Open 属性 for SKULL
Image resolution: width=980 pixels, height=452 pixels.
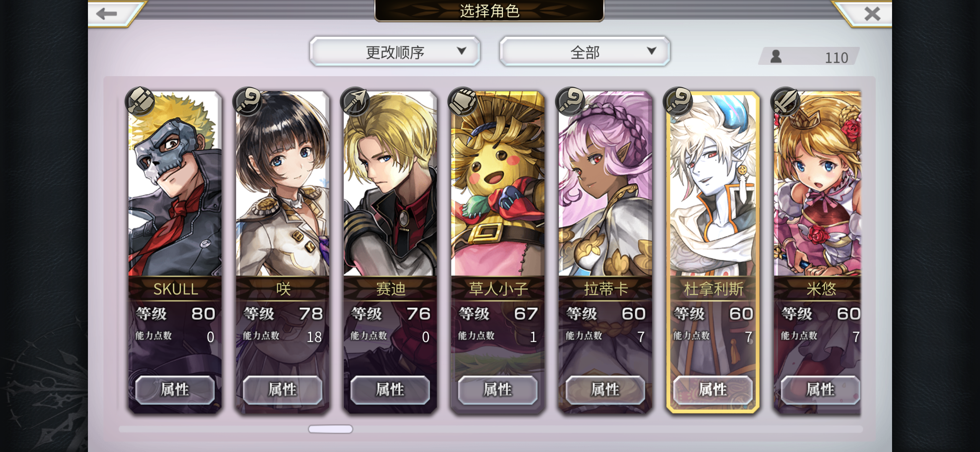[x=175, y=390]
